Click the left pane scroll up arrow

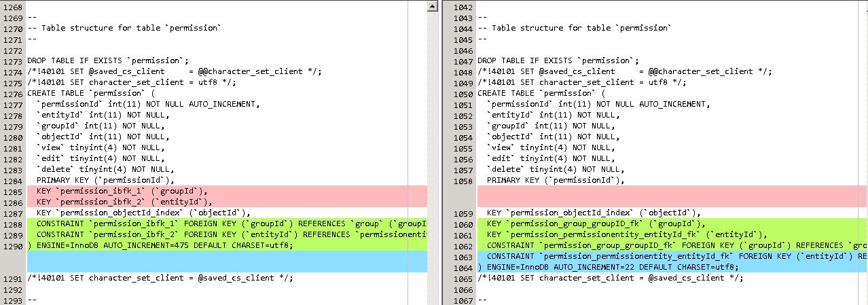433,6
